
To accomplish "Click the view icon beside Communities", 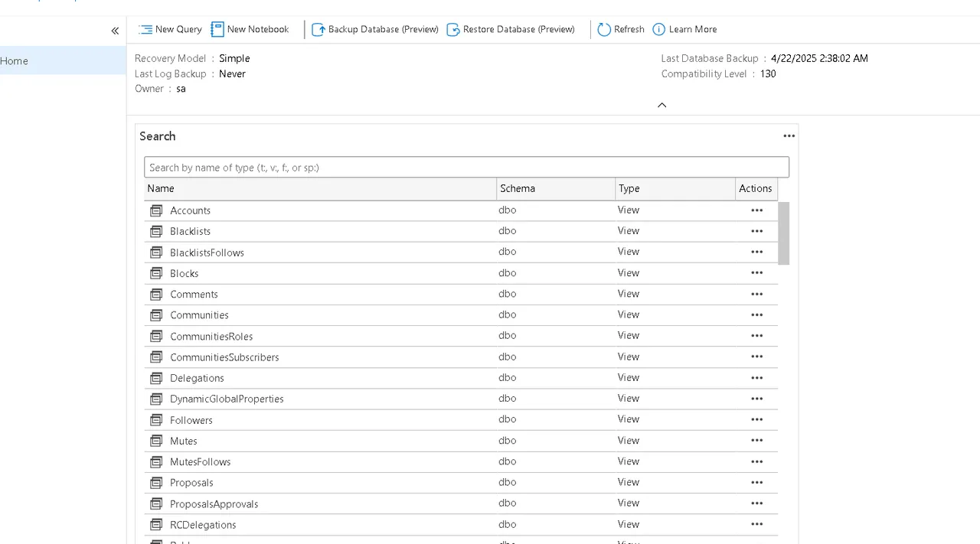I will [156, 315].
